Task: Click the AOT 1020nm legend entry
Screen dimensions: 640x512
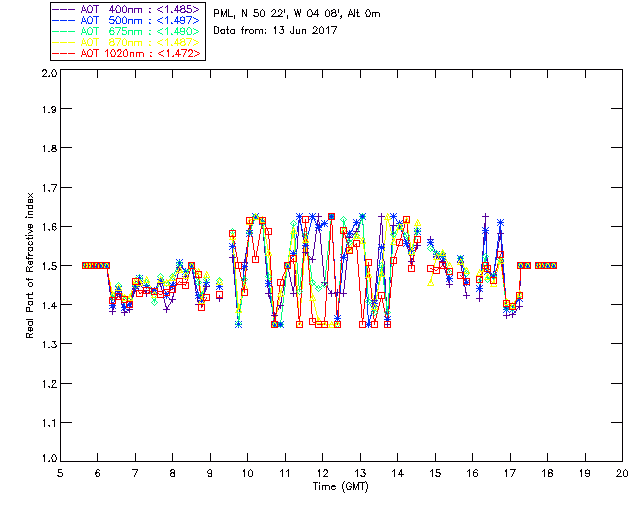Action: point(127,53)
